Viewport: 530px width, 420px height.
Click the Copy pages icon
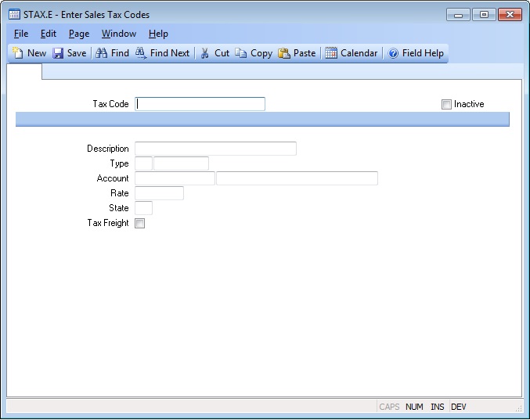point(240,53)
